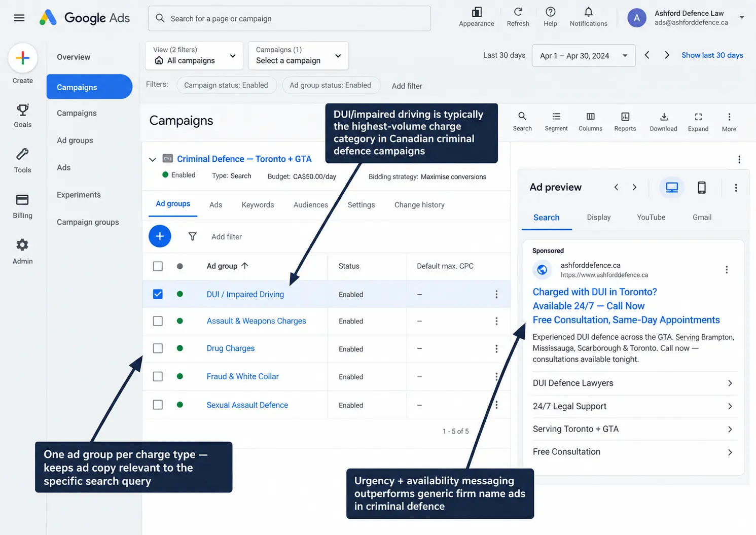The width and height of the screenshot is (756, 535).
Task: Show previous ad preview
Action: [x=616, y=187]
